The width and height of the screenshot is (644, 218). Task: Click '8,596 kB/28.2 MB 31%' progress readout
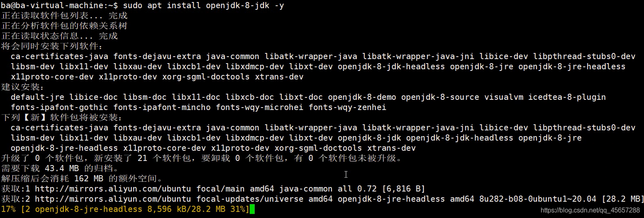click(196, 209)
